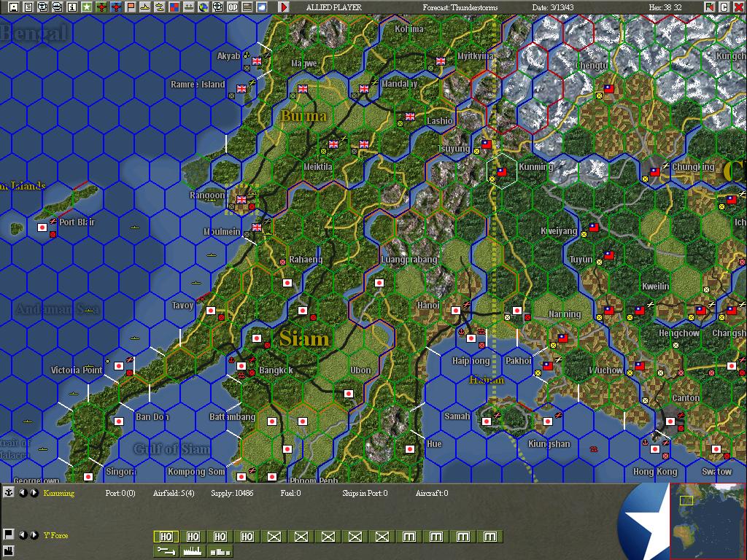
Task: Select the fourth HQ unit icon
Action: pyautogui.click(x=247, y=537)
